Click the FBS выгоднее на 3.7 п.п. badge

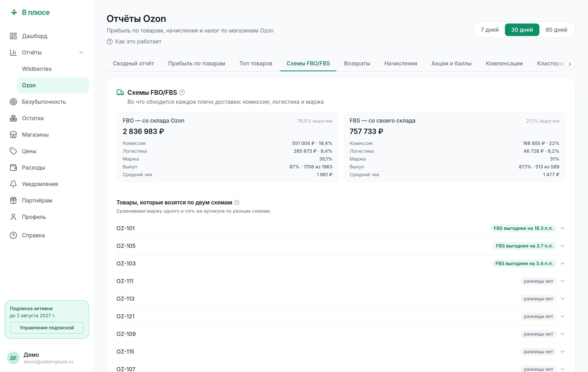524,246
